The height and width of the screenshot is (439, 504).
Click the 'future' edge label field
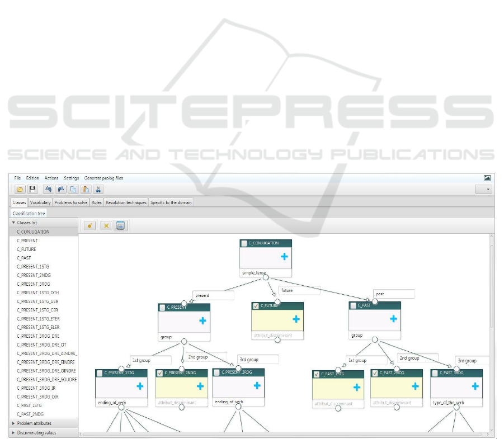tap(299, 291)
